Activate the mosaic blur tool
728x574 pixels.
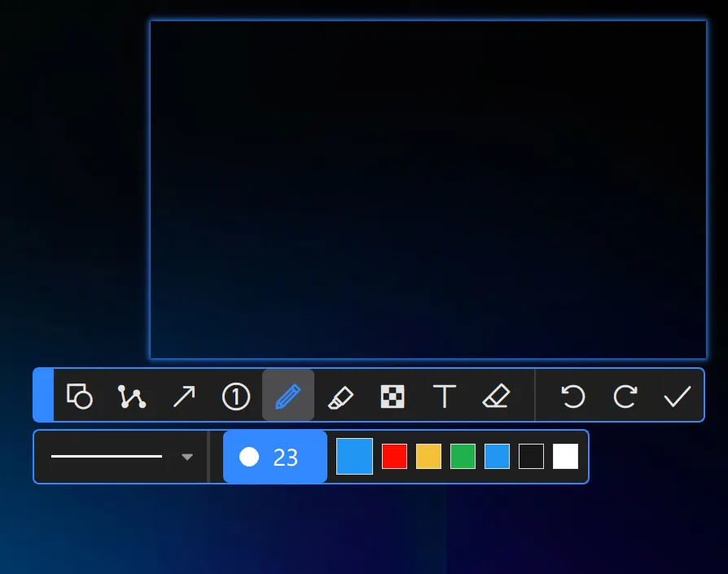pyautogui.click(x=393, y=397)
